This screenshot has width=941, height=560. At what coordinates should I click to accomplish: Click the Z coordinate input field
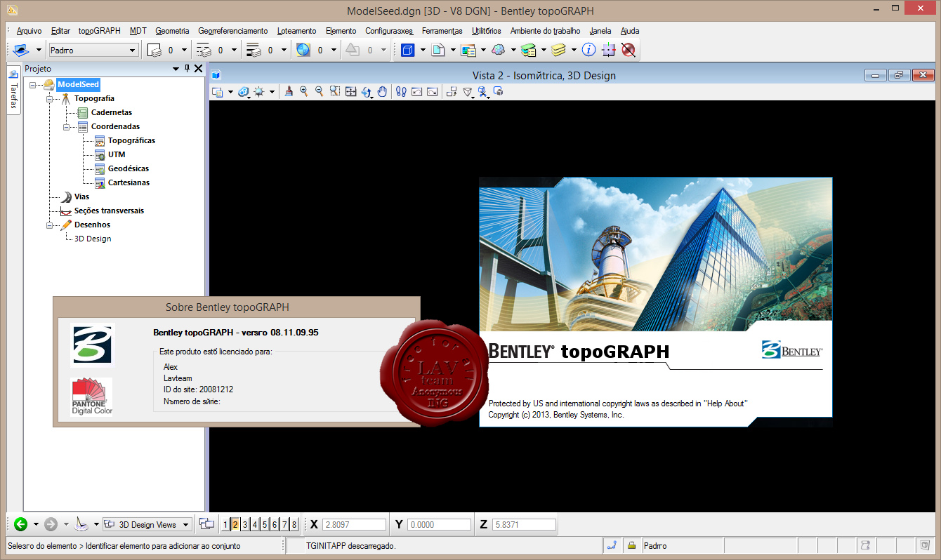point(524,524)
